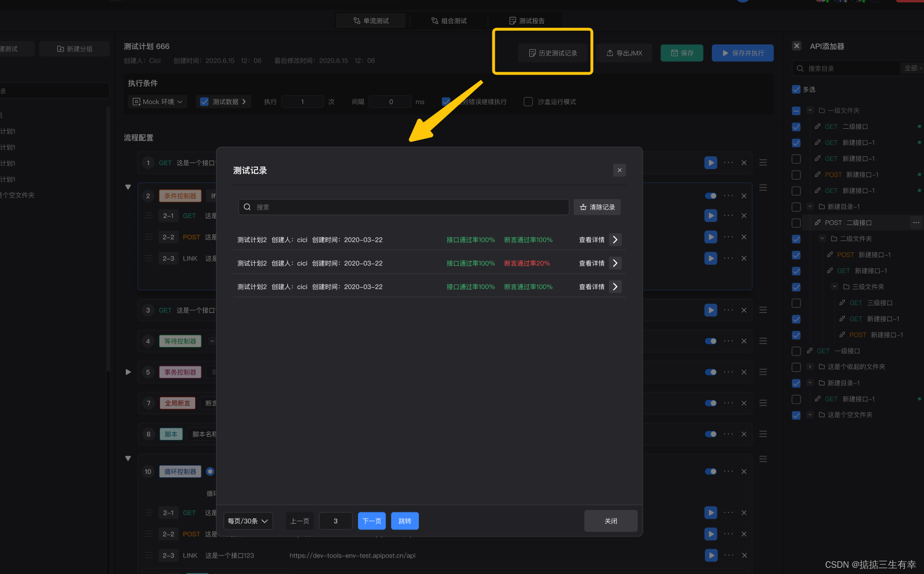Viewport: 924px width, 574px height.
Task: Close the 测试记录 dialog with X
Action: coord(619,170)
